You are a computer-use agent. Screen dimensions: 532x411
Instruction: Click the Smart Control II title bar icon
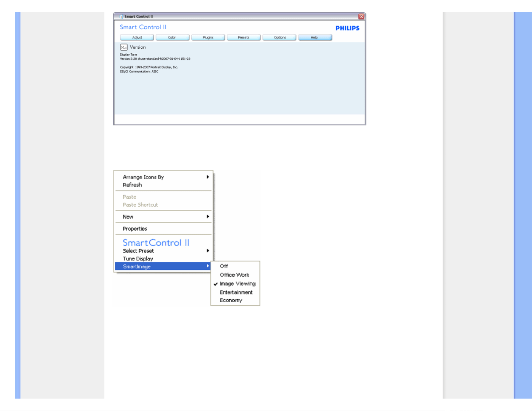click(x=121, y=16)
